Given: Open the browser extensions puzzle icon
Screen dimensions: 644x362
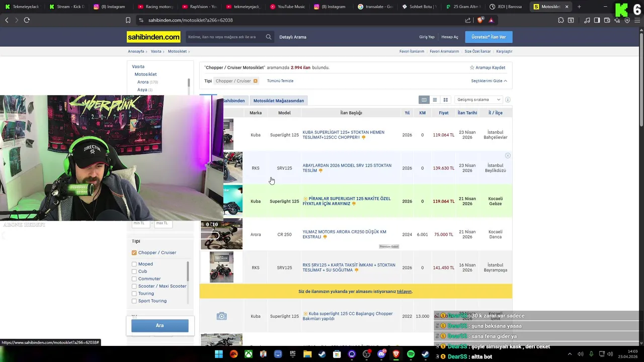Looking at the screenshot, I should pos(561,20).
